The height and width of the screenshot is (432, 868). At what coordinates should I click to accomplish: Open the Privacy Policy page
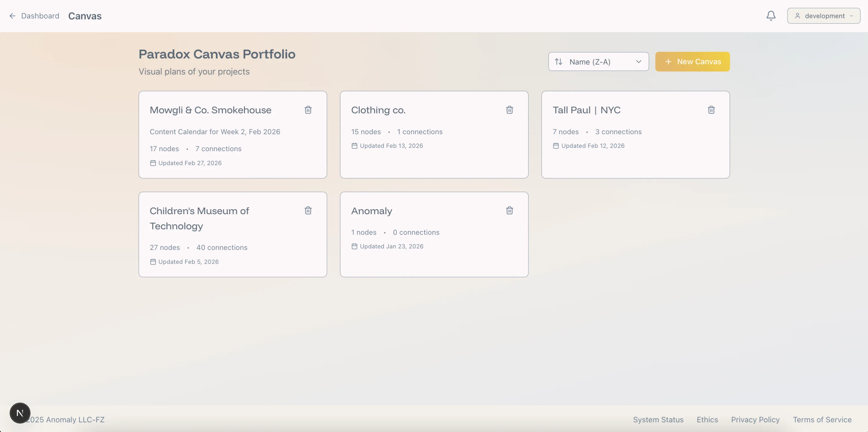click(755, 420)
